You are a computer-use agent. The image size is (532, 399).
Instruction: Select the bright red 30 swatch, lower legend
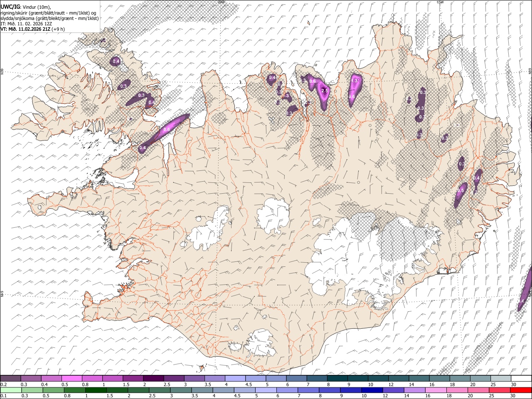coord(520,390)
